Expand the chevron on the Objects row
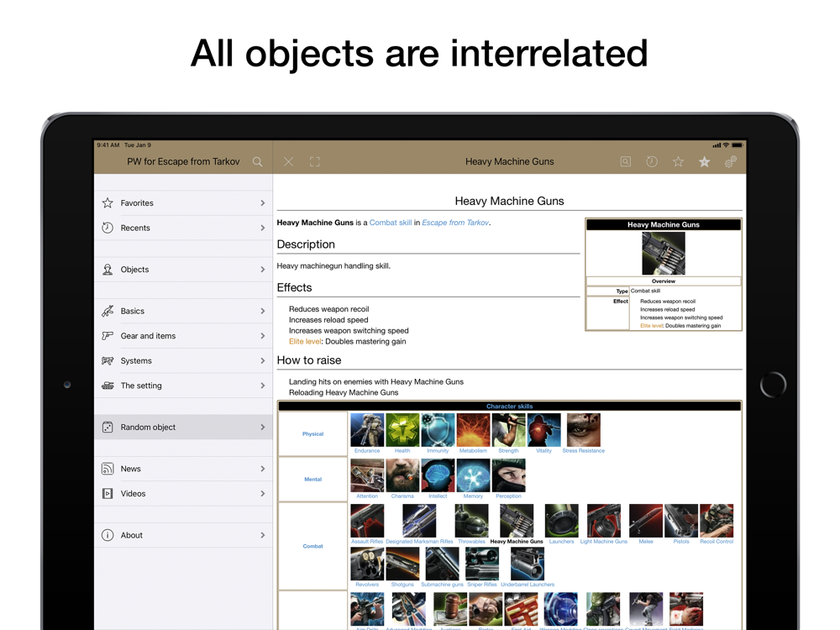The image size is (840, 630). 262,270
